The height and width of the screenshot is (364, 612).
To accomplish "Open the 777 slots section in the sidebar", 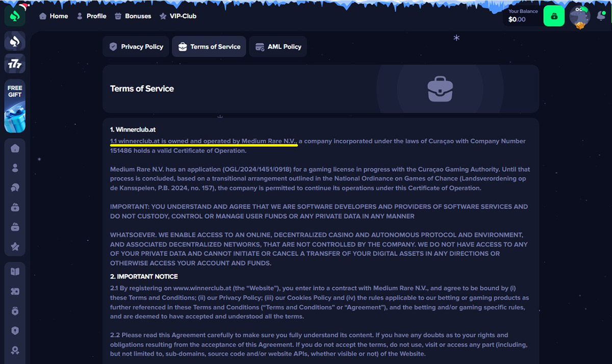I will pos(15,65).
